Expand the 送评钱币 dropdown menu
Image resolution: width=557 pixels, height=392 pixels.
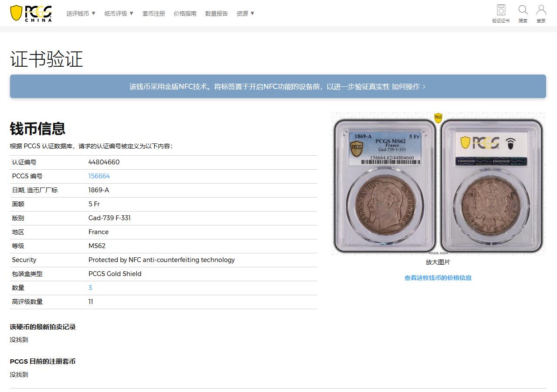pyautogui.click(x=81, y=14)
